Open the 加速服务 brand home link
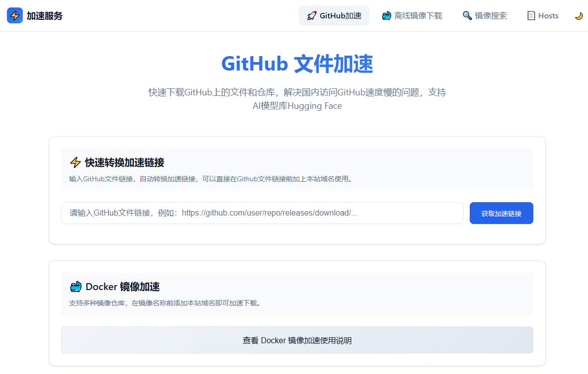Image resolution: width=588 pixels, height=374 pixels. pyautogui.click(x=44, y=16)
